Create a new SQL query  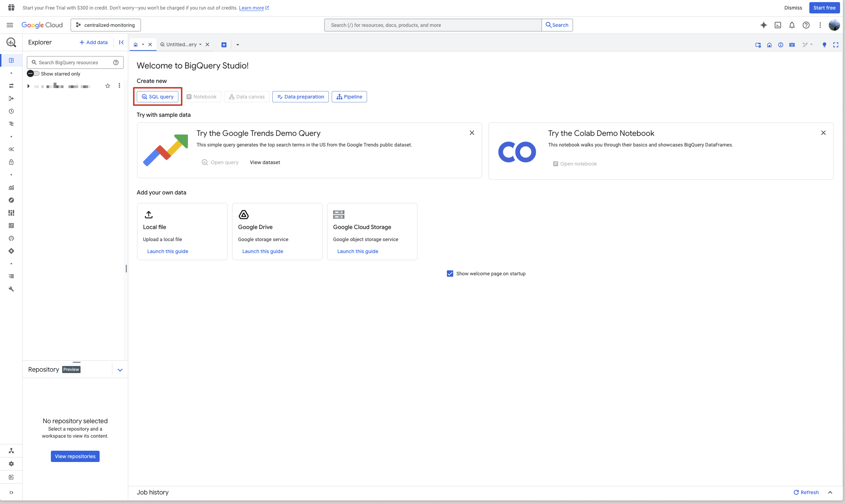click(x=158, y=97)
